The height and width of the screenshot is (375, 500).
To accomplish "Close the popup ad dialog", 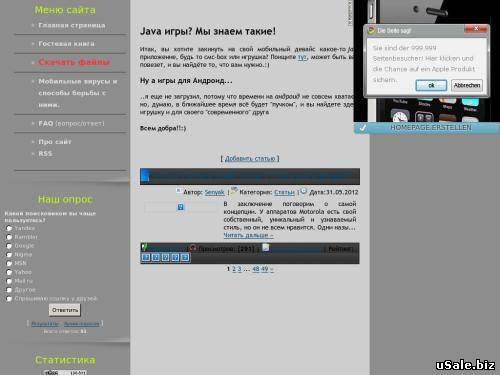I will (x=476, y=29).
